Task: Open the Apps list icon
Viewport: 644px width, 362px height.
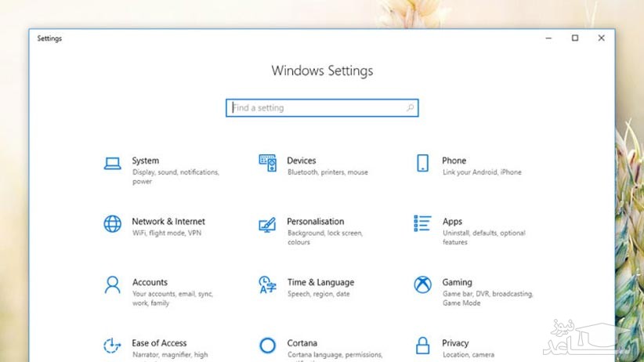Action: tap(423, 223)
